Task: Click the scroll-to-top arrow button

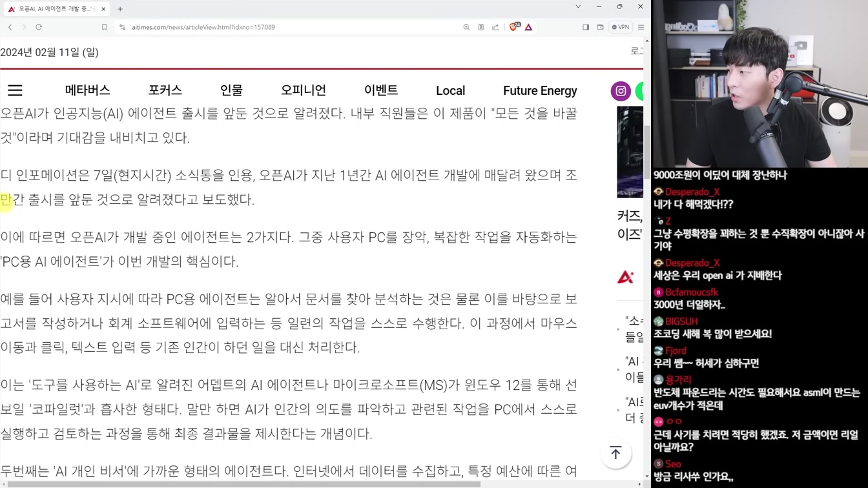Action: pos(615,453)
